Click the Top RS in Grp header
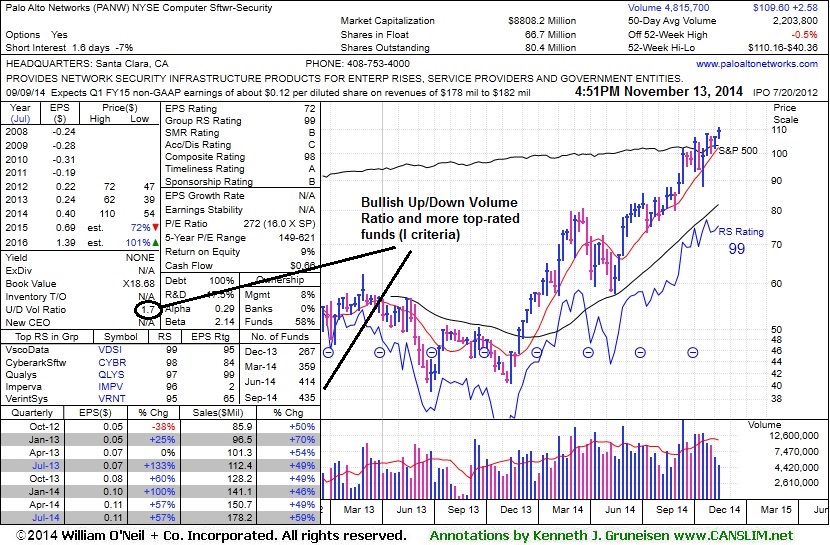 point(47,337)
